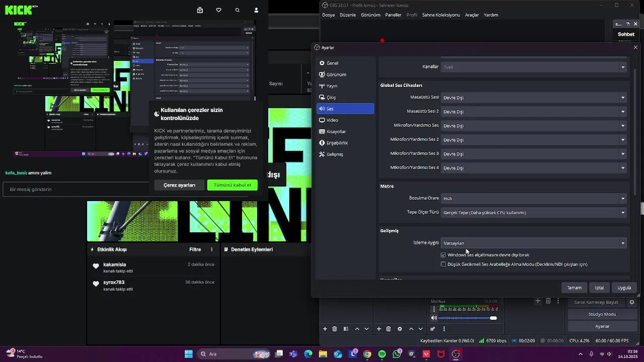Screen dimensions: 644x362
Task: Open Mikrofon/Yardımcı Ses 4 dropdown
Action: point(534,168)
